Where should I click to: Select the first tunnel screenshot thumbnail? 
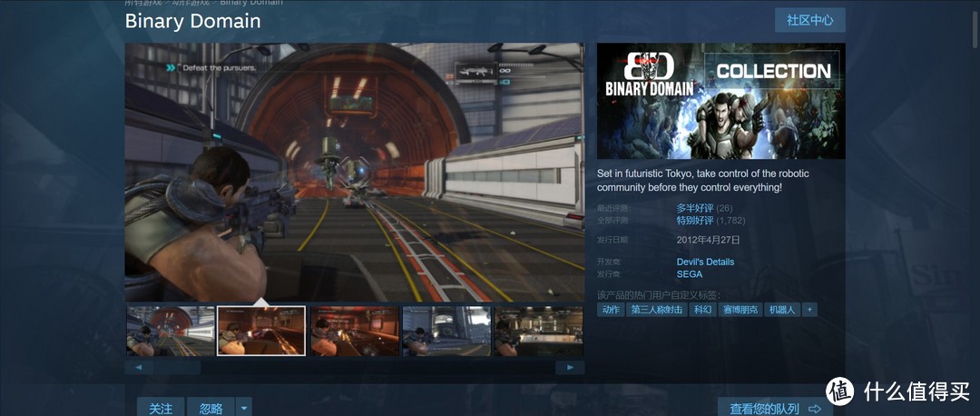coord(171,331)
